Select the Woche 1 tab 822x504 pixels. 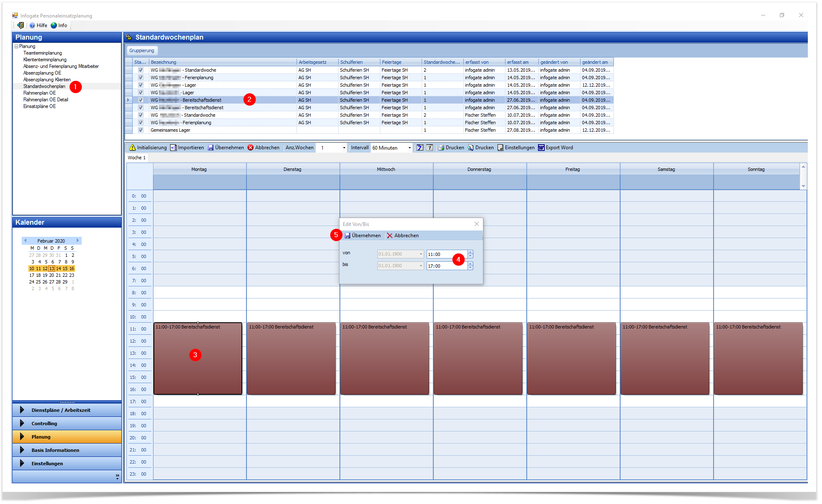[137, 158]
